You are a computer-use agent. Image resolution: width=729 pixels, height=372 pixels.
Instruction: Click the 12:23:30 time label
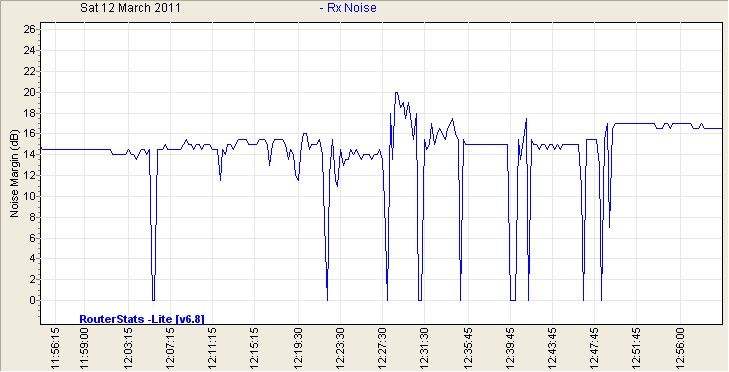coord(341,349)
